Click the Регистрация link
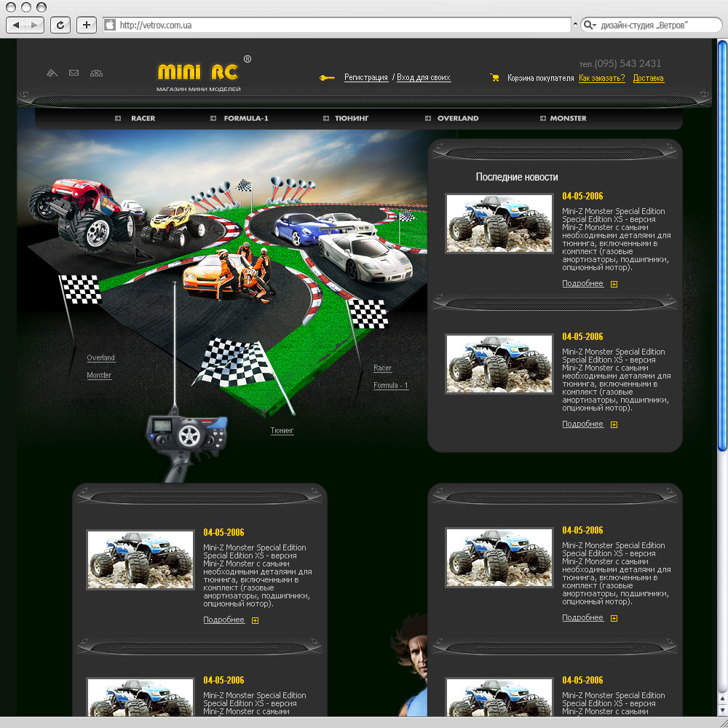Image resolution: width=728 pixels, height=728 pixels. [x=365, y=77]
